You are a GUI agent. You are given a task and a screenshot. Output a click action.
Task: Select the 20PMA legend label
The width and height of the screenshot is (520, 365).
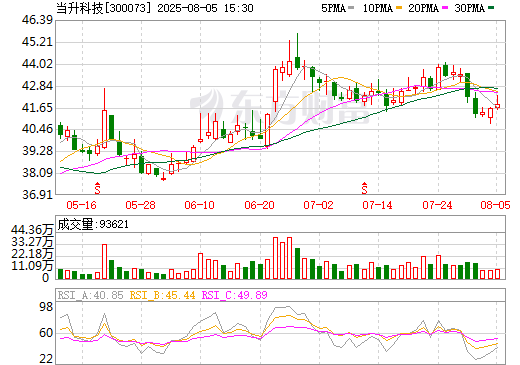tap(424, 8)
